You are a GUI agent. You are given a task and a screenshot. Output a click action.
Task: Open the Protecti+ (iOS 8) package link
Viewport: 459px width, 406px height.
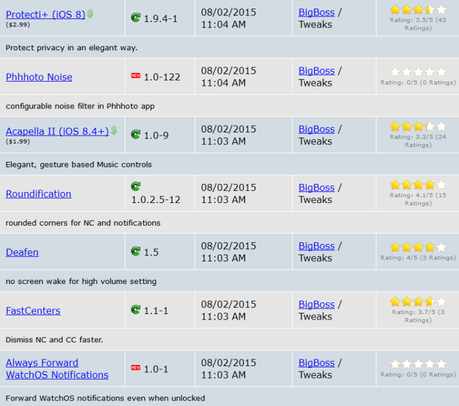[x=46, y=15]
